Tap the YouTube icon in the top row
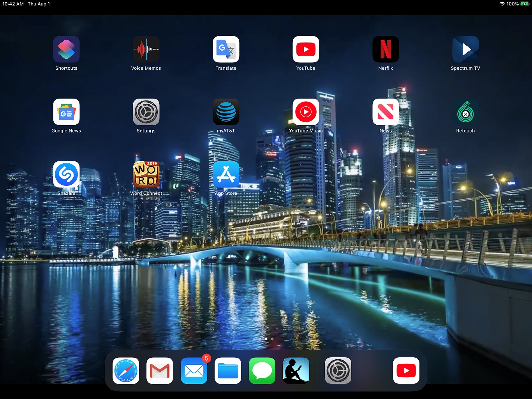 pos(306,49)
